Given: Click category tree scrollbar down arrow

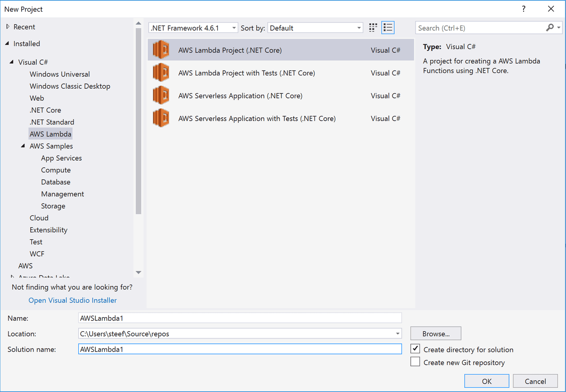Looking at the screenshot, I should (138, 272).
